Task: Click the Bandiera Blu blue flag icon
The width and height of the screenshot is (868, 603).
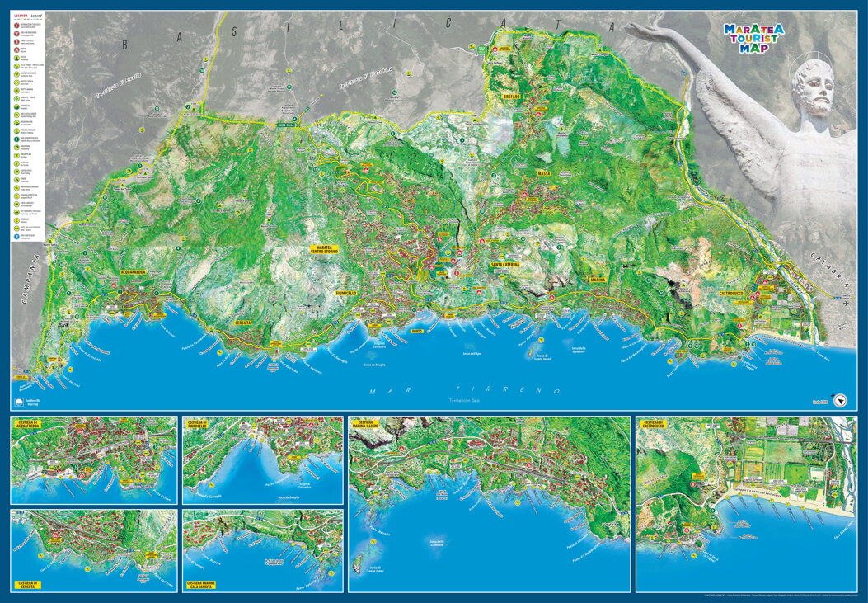Action: [20, 403]
